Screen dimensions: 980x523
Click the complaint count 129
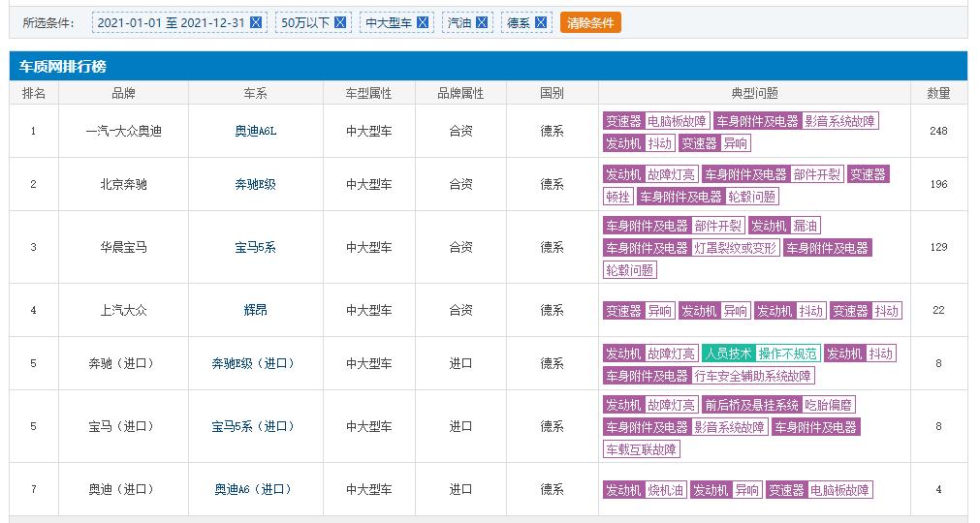(x=938, y=247)
